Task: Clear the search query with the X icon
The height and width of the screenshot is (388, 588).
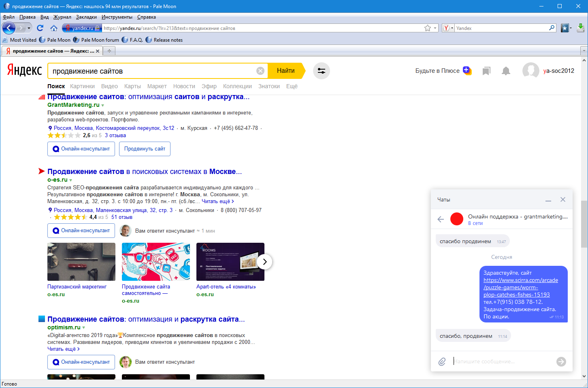Action: [260, 71]
